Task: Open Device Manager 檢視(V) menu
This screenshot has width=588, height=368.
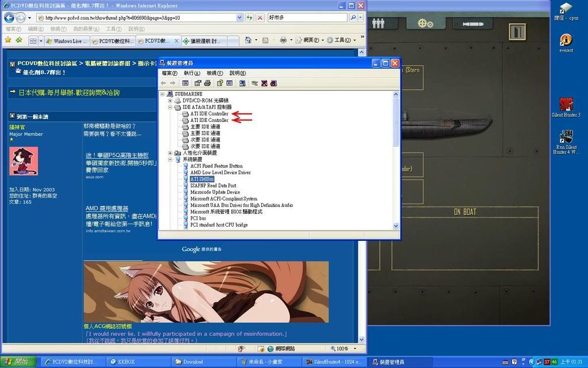Action: pyautogui.click(x=215, y=73)
